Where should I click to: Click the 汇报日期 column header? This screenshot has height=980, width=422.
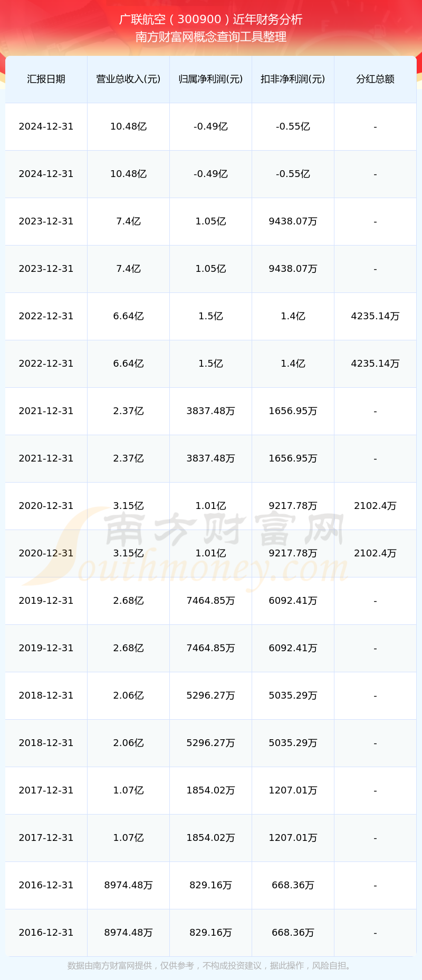click(46, 79)
